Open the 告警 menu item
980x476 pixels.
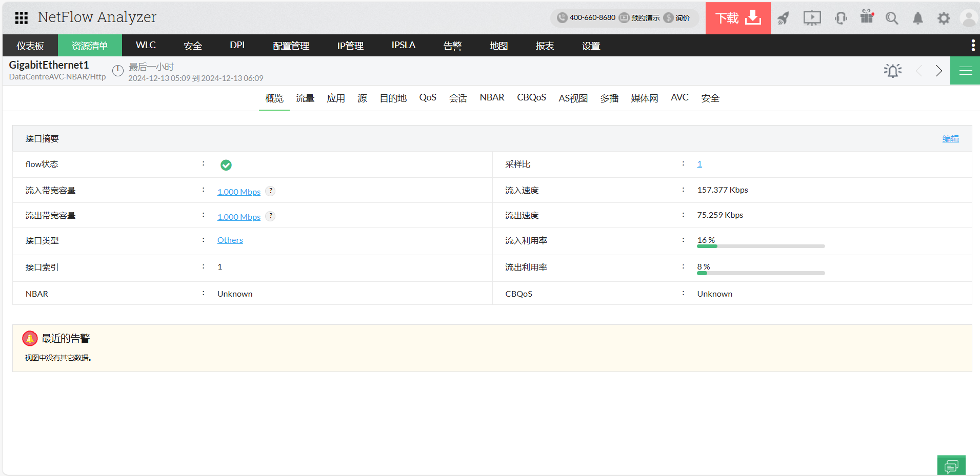[452, 46]
